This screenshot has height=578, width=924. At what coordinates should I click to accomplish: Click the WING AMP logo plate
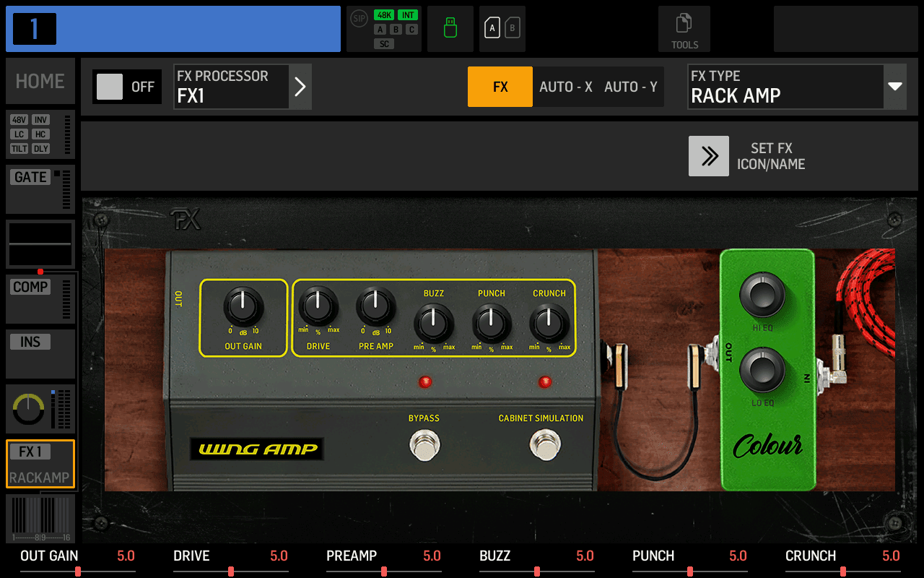[258, 449]
